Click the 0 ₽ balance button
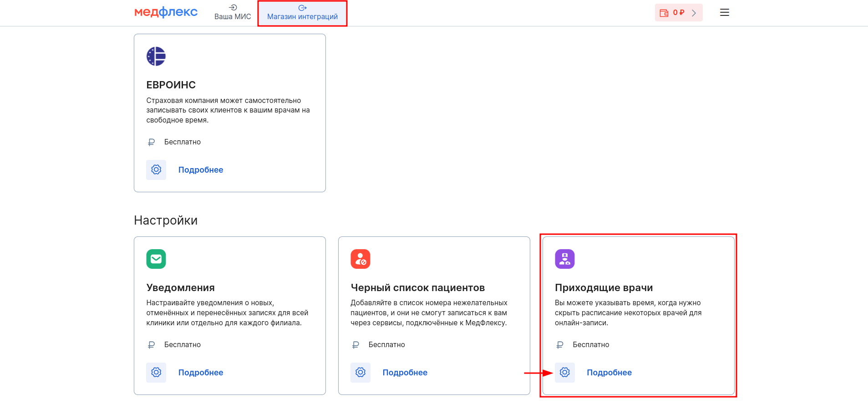The height and width of the screenshot is (410, 868). 679,13
